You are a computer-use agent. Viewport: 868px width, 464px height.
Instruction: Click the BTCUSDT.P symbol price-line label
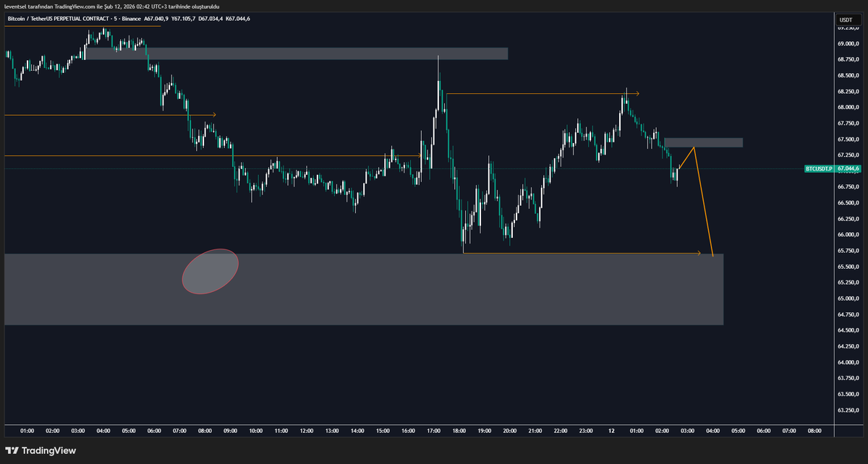819,168
